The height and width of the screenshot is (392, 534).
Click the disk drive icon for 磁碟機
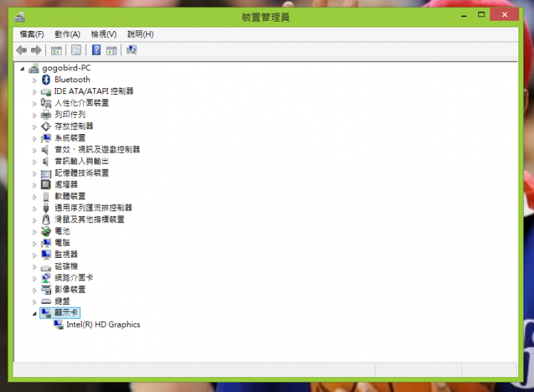point(46,268)
